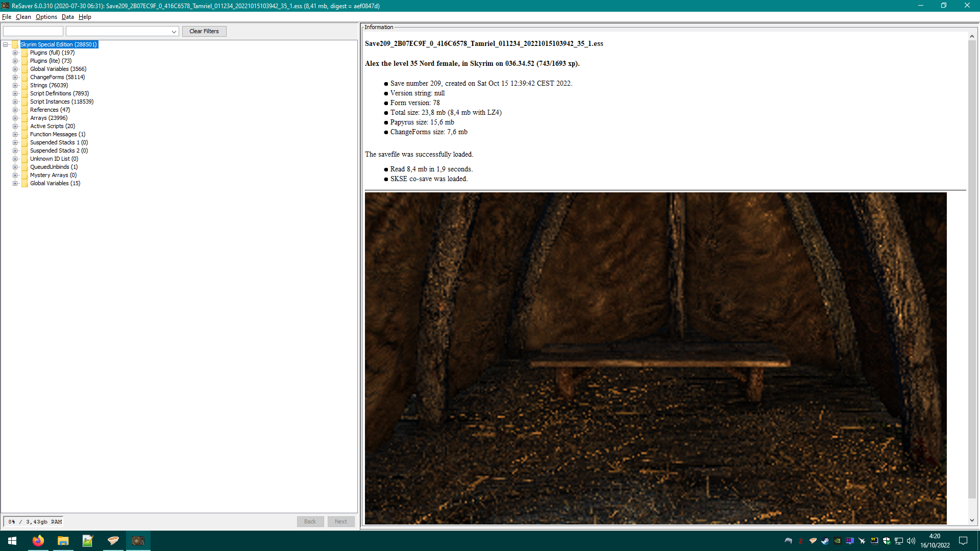This screenshot has width=980, height=551.
Task: Open the Options menu
Action: 46,17
